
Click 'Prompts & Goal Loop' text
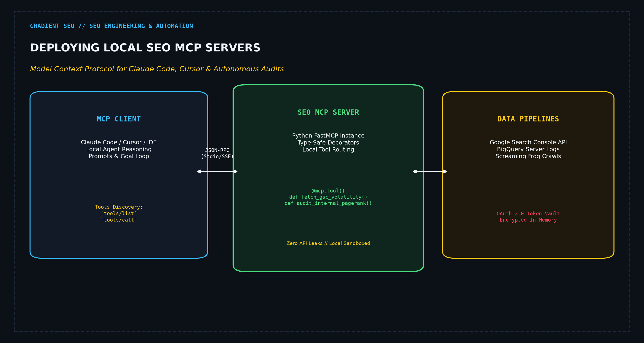pyautogui.click(x=119, y=156)
